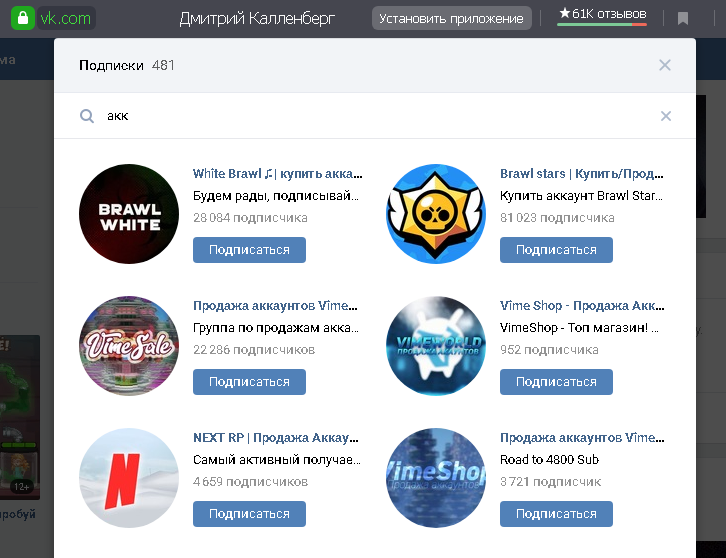Open the Vime Shop - Продажа Акк... link
The height and width of the screenshot is (558, 726).
pyautogui.click(x=582, y=306)
